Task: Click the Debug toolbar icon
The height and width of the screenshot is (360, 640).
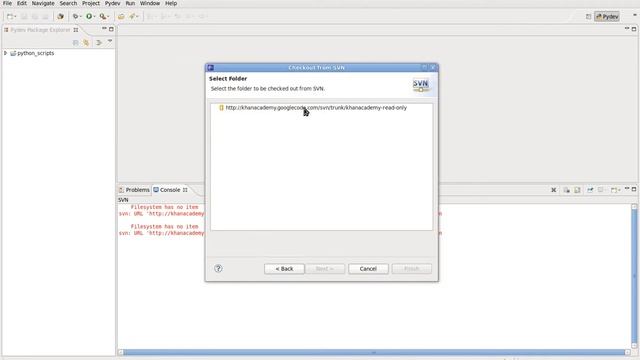Action: coord(75,16)
